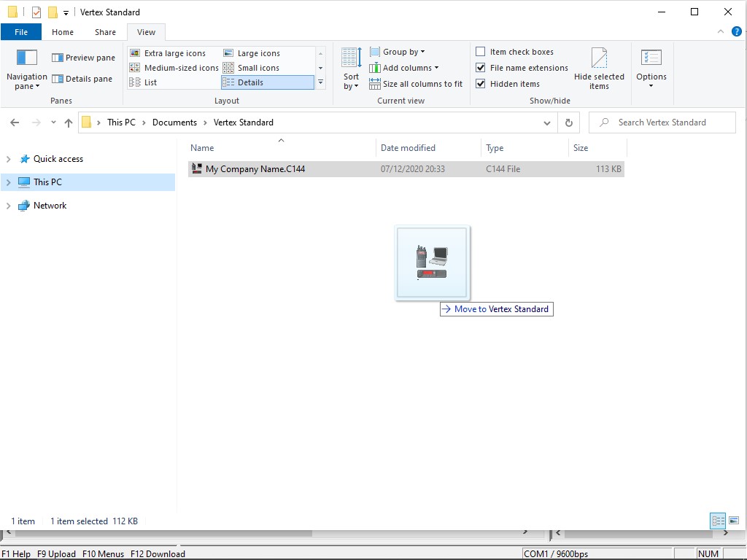Screen dimensions: 747x560
Task: Click the Search Vertex Standard field
Action: point(662,122)
